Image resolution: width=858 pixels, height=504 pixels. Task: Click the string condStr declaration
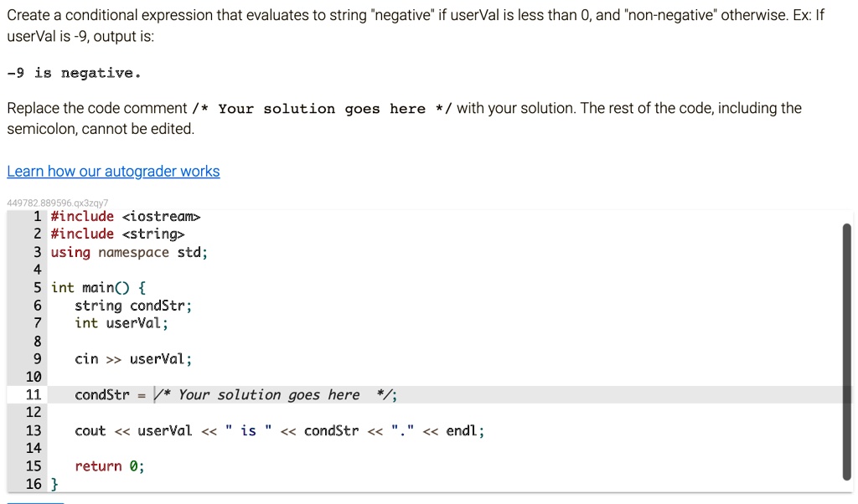[133, 306]
